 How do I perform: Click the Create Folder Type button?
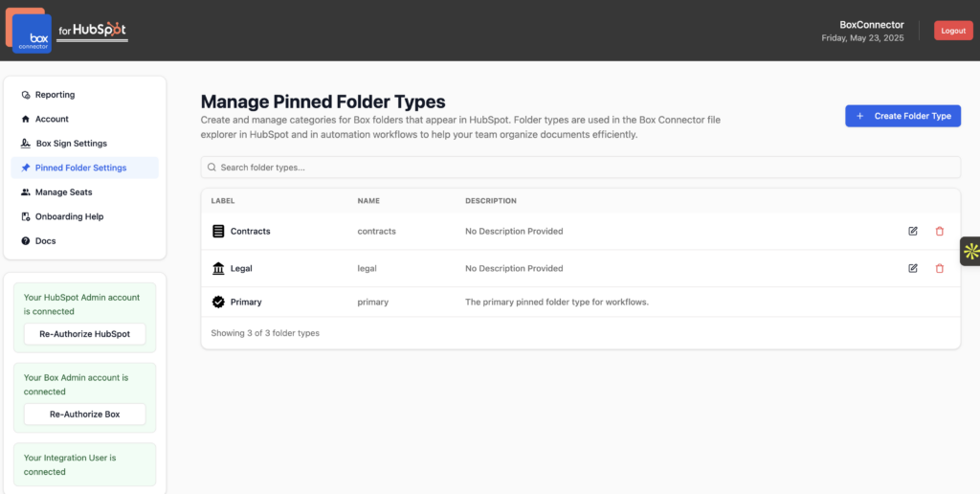click(x=902, y=116)
